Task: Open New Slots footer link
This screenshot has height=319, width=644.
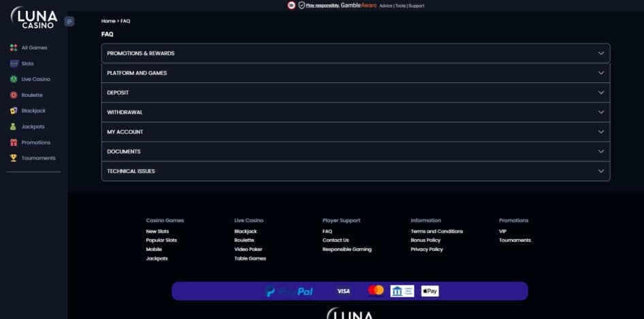Action: coord(157,232)
